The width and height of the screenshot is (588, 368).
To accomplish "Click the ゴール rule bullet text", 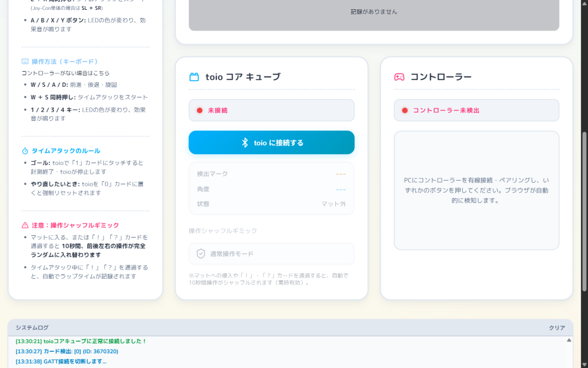I will [x=87, y=167].
